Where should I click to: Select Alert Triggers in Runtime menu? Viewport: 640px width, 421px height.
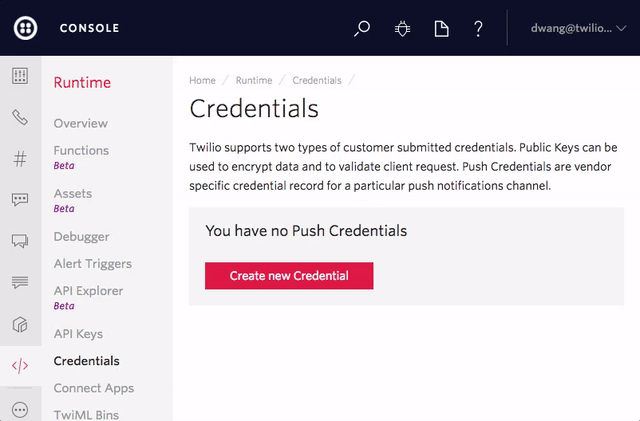92,264
